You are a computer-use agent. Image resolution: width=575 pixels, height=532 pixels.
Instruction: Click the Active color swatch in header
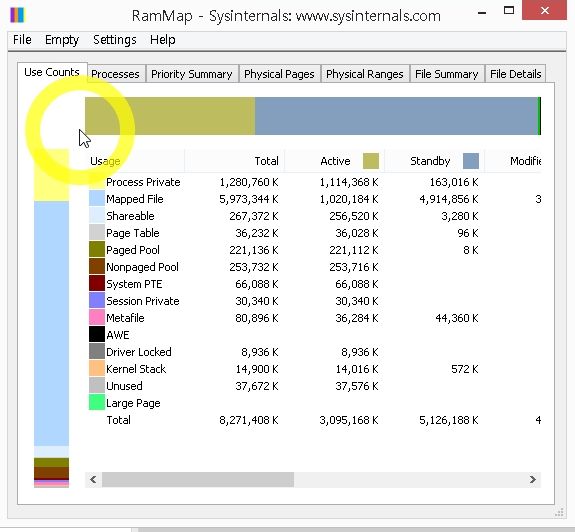point(371,161)
